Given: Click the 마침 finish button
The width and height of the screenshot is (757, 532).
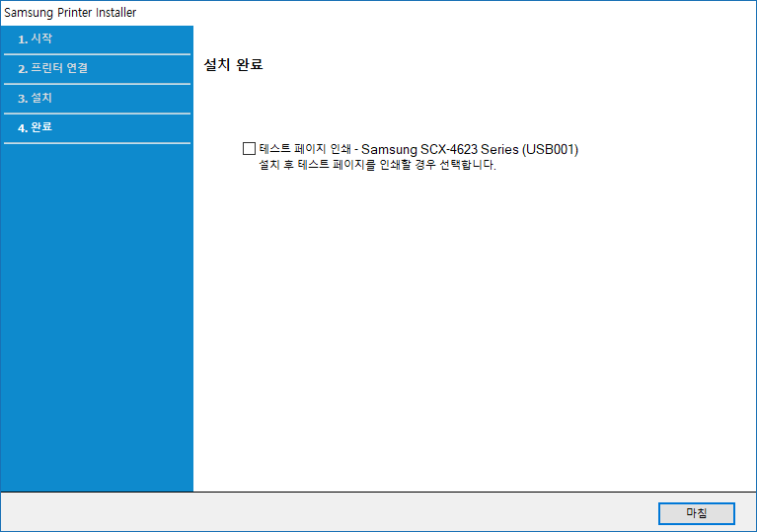Looking at the screenshot, I should pyautogui.click(x=696, y=513).
